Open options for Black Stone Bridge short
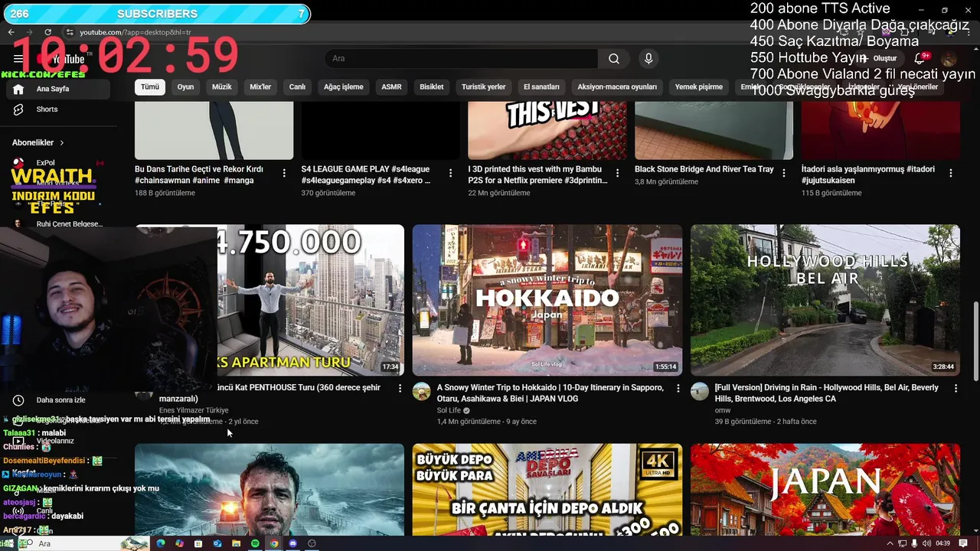Viewport: 980px width, 551px height. (783, 174)
